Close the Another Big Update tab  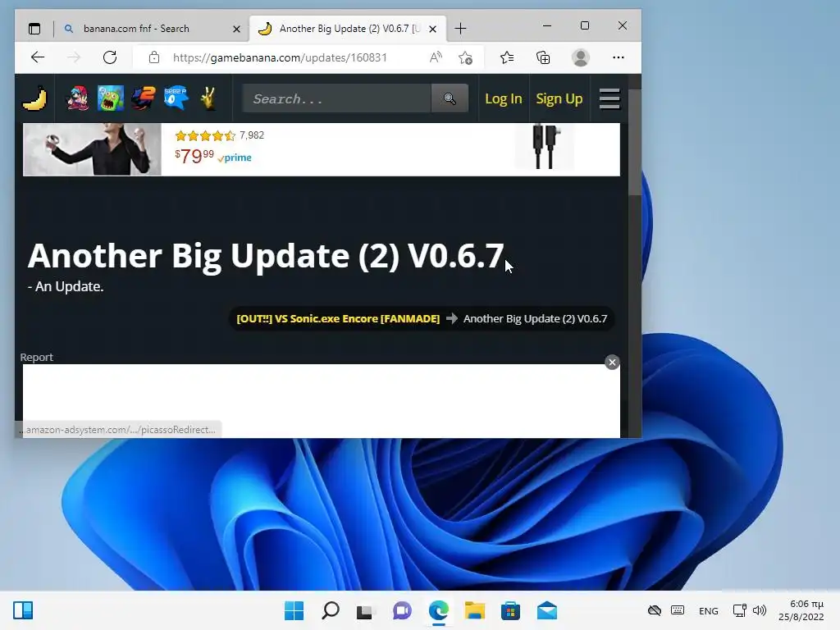(433, 29)
